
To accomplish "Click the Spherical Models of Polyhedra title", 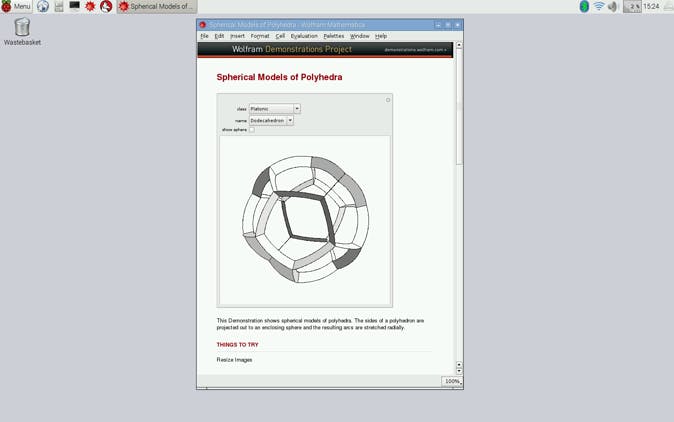I will pos(279,77).
